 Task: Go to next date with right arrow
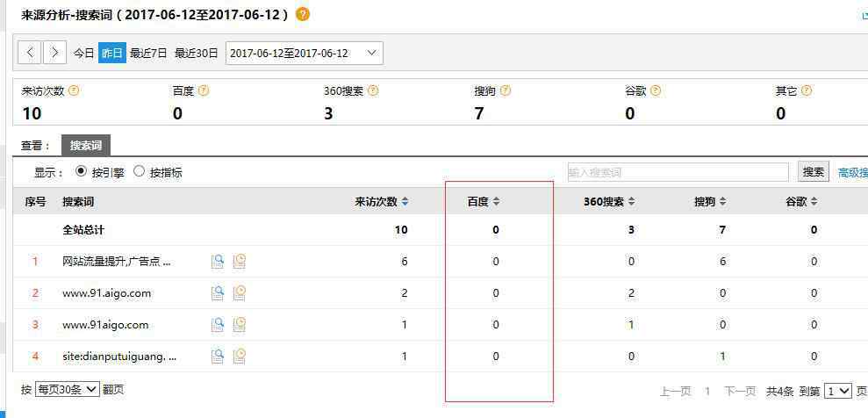pos(54,53)
